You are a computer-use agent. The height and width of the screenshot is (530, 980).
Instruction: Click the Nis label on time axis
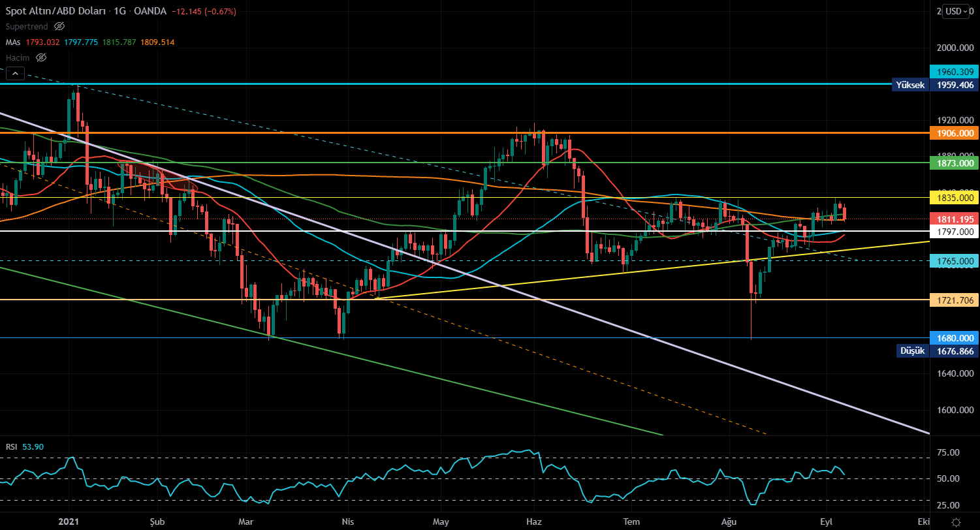348,522
